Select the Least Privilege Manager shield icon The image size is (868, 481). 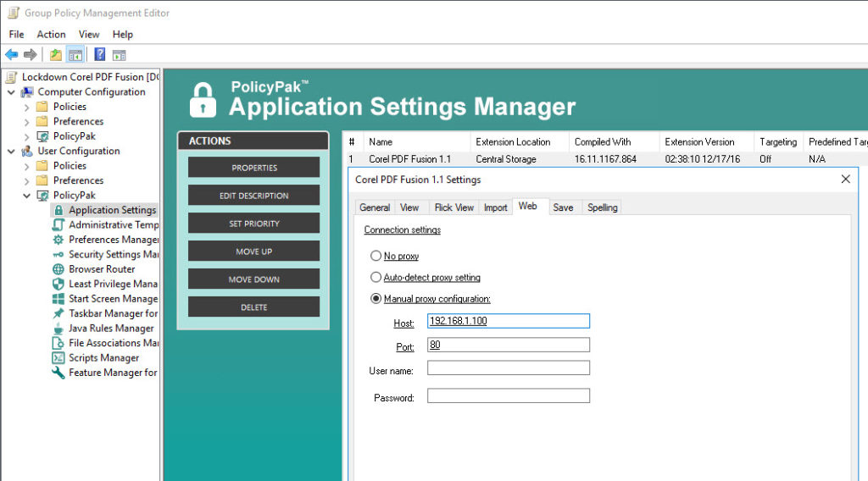click(58, 285)
